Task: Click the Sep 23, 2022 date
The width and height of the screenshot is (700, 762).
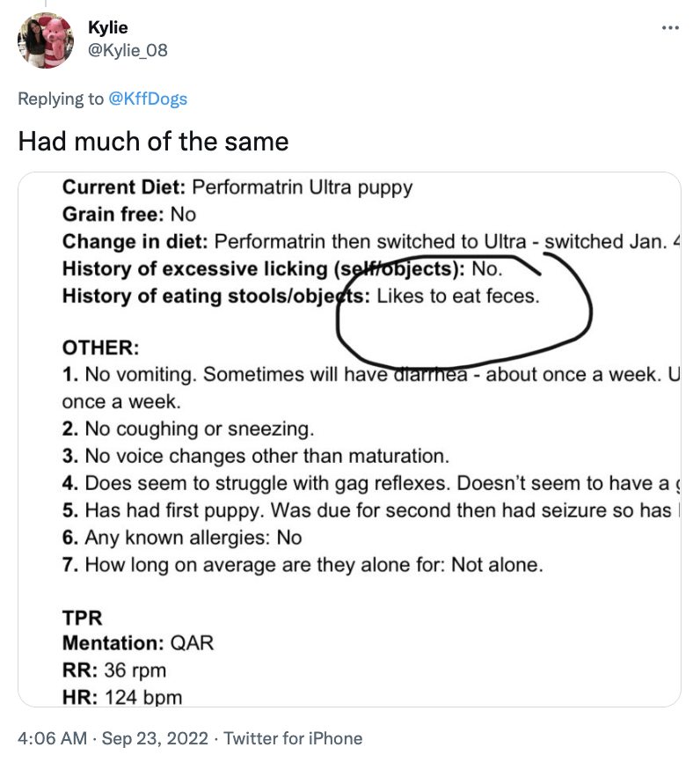Action: pos(155,738)
